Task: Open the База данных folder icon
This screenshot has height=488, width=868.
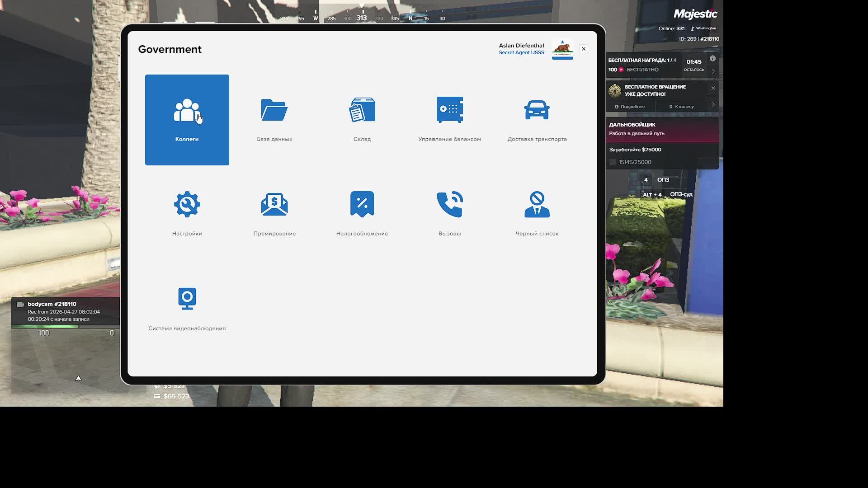Action: coord(274,110)
